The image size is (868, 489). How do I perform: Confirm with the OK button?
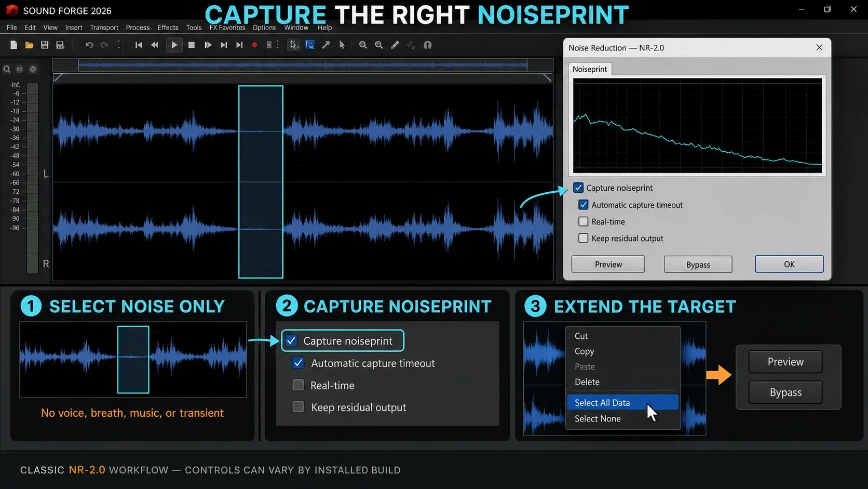pos(789,264)
